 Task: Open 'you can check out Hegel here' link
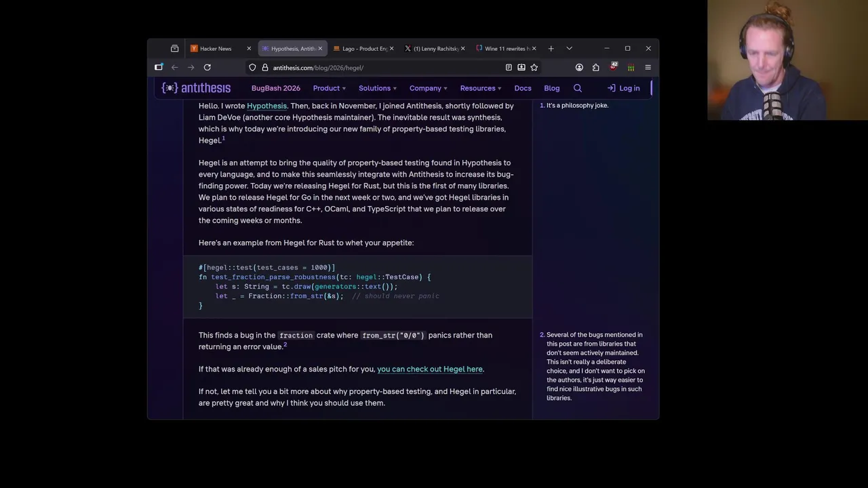tap(430, 369)
